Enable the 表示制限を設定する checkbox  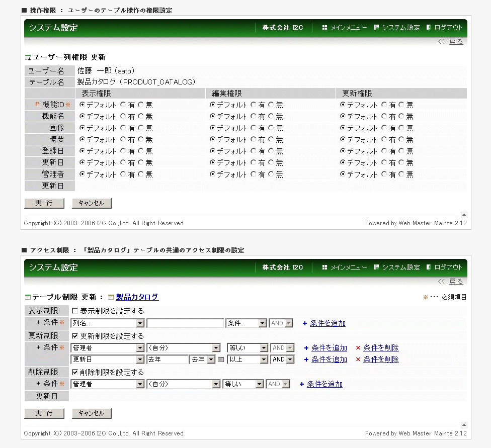coord(75,311)
